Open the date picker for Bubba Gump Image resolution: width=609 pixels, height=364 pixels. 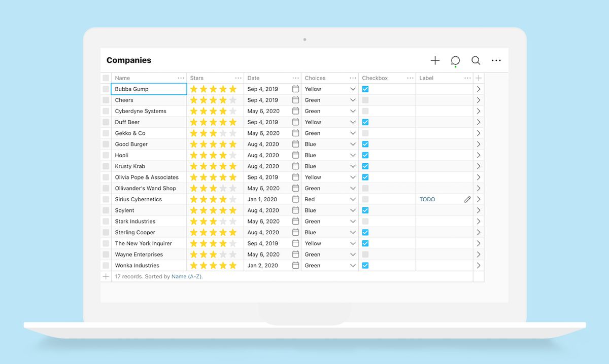coord(295,89)
